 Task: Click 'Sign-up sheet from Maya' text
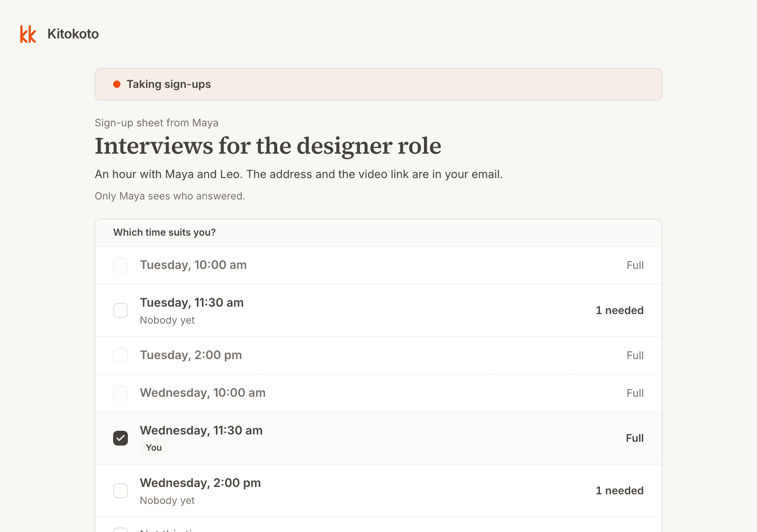tap(157, 123)
